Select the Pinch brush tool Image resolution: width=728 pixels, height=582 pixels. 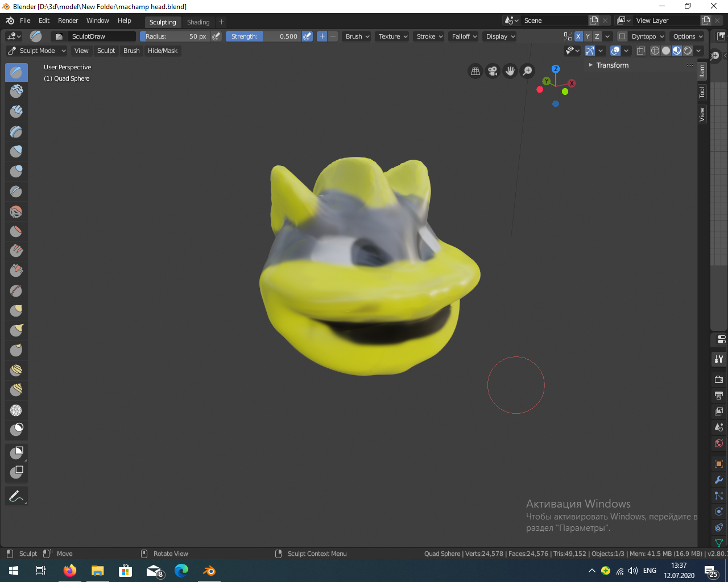coord(16,291)
